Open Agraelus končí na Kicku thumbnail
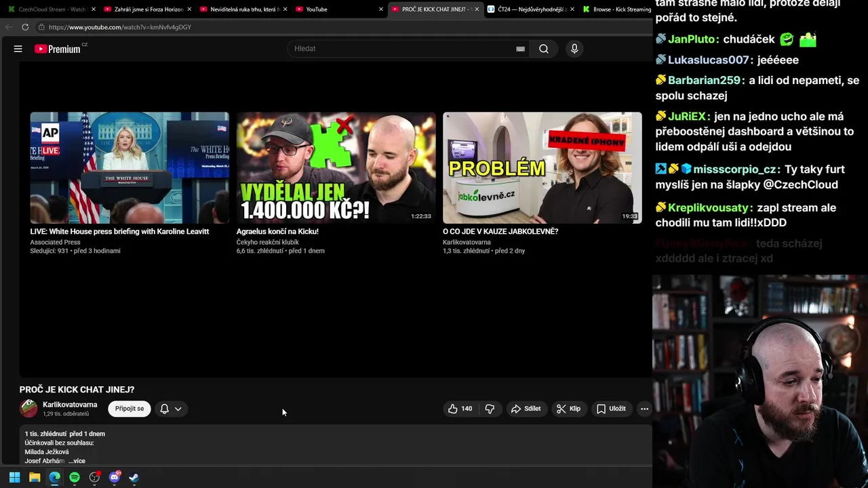Viewport: 868px width, 488px height. coord(336,167)
